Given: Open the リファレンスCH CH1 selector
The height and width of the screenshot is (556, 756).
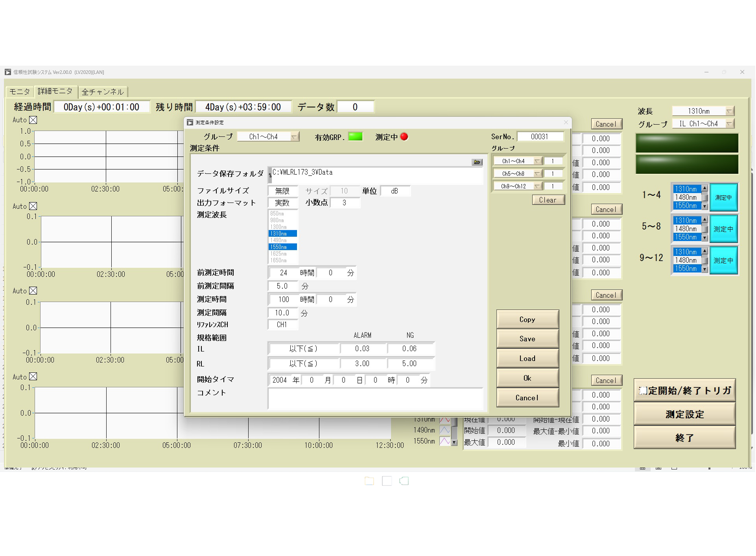Looking at the screenshot, I should (282, 325).
